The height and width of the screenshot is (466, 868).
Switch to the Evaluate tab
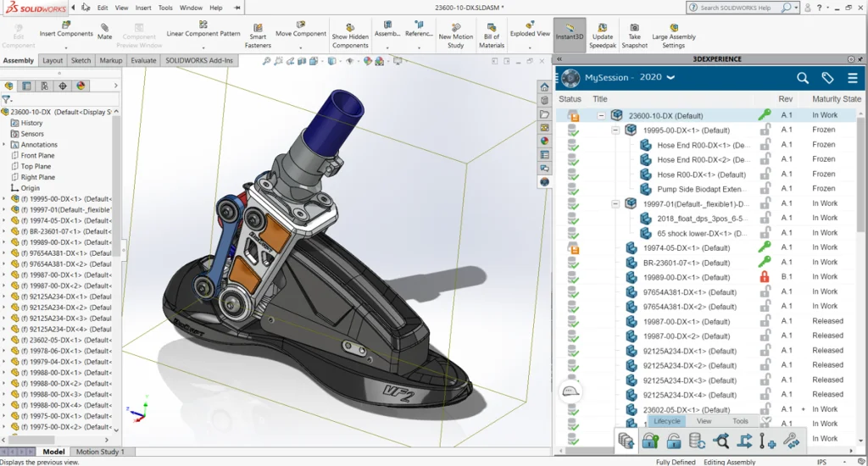(x=143, y=61)
